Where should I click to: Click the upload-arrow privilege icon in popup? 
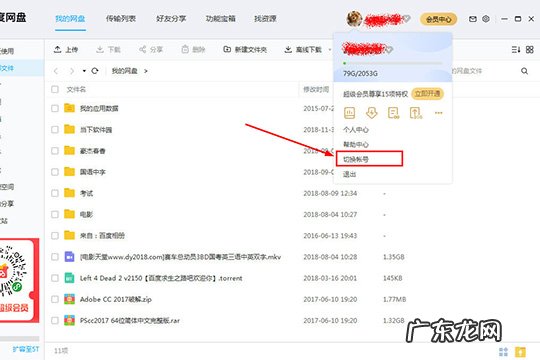pos(416,113)
